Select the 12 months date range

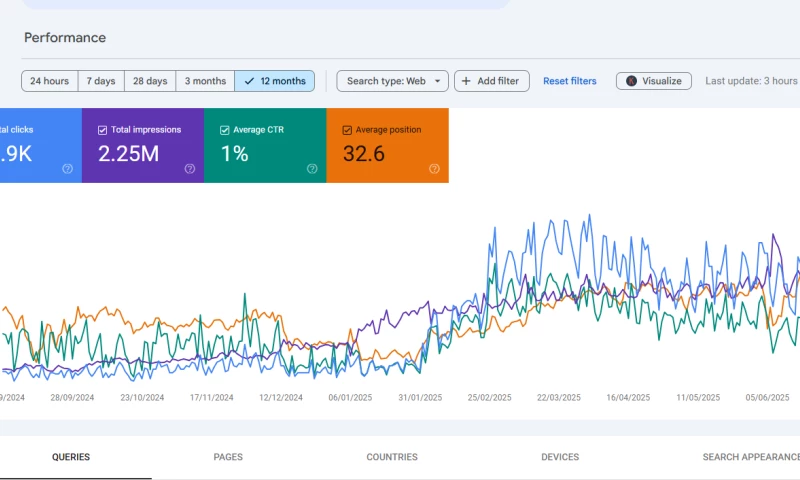(275, 81)
